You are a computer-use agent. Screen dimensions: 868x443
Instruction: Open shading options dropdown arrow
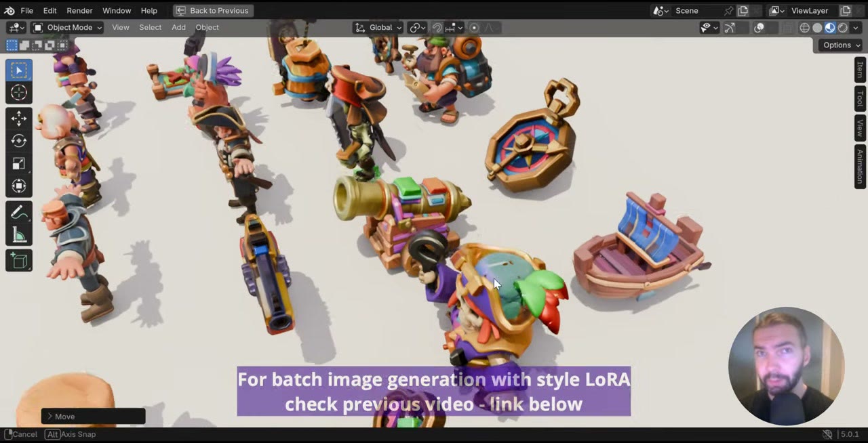click(856, 28)
